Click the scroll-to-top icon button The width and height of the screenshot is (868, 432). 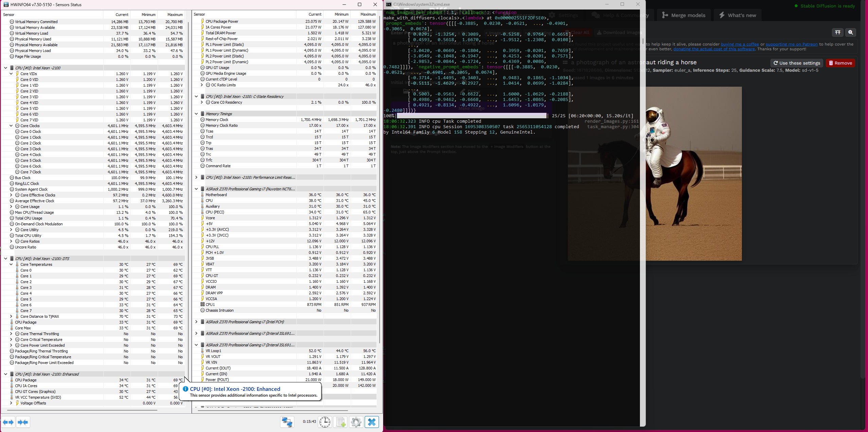click(x=837, y=32)
